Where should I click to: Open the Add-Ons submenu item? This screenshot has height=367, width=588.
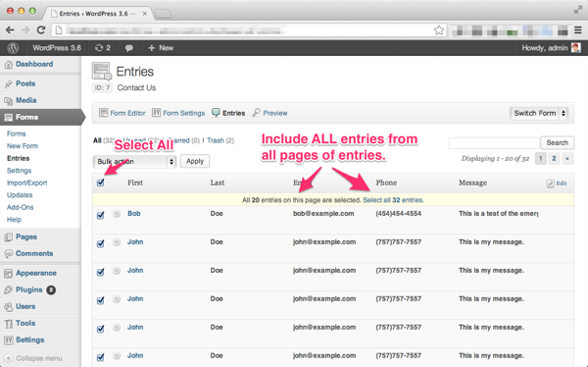click(x=21, y=207)
